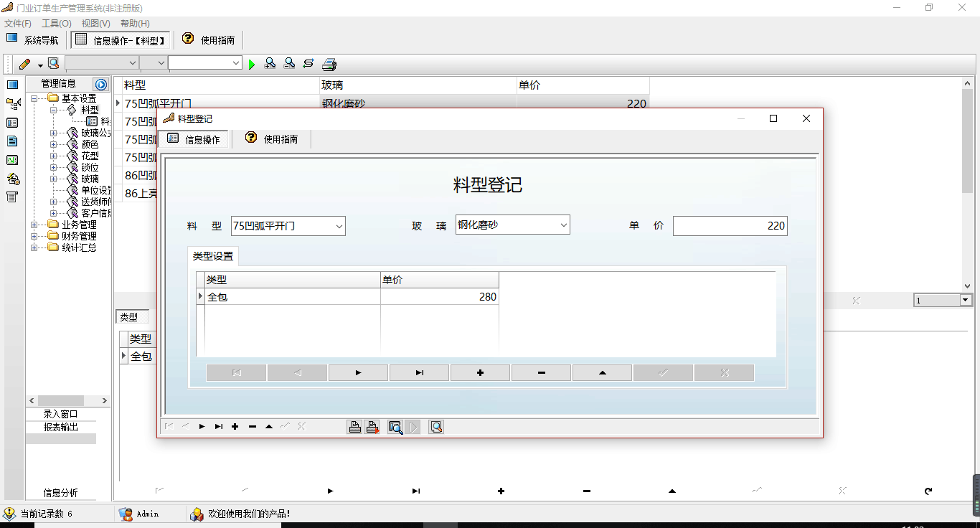Click the 录入窗口 panel button

[61, 414]
